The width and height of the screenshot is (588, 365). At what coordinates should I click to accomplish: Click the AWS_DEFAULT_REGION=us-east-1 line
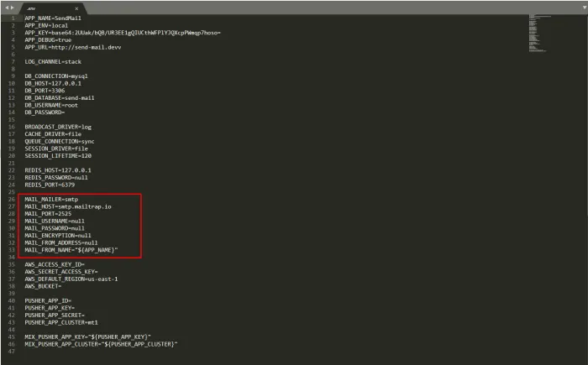71,279
